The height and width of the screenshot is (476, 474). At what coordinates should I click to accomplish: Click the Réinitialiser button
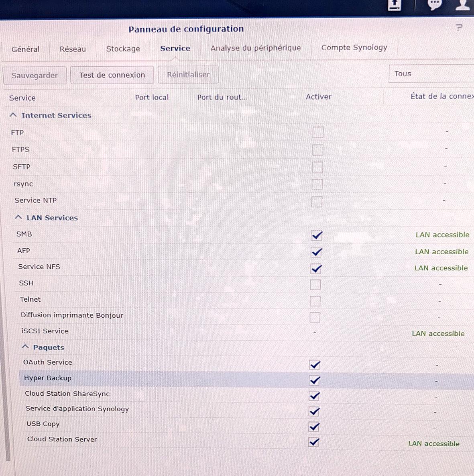coord(188,75)
